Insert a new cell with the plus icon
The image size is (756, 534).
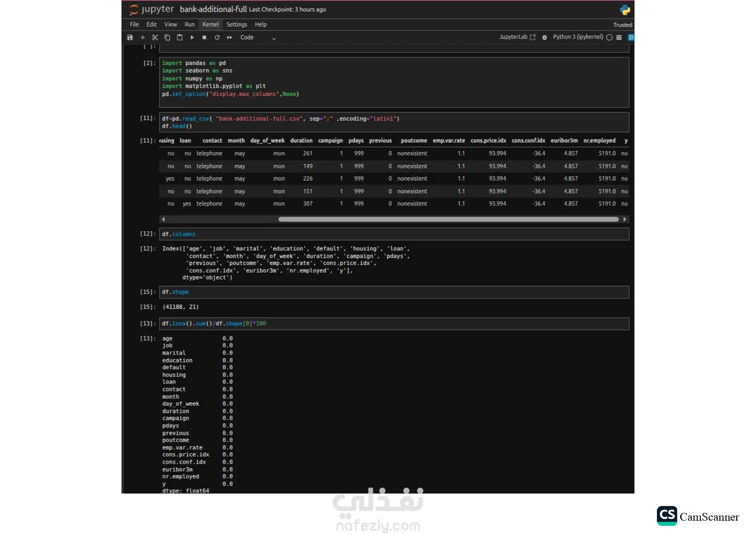pyautogui.click(x=143, y=37)
